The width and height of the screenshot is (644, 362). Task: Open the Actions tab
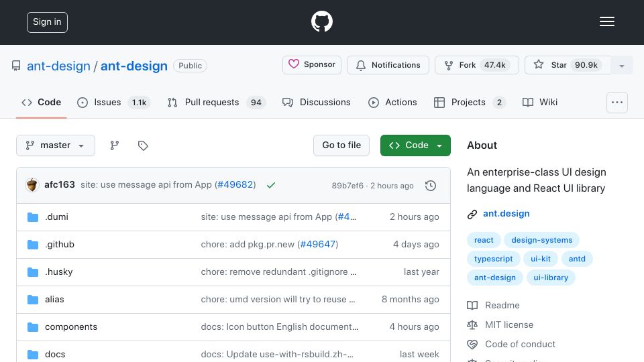392,102
